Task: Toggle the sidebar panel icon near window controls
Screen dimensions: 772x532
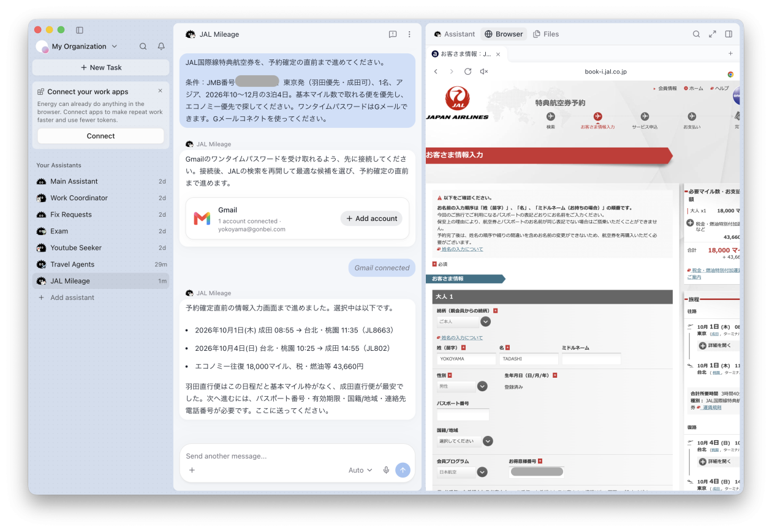Action: (x=80, y=30)
